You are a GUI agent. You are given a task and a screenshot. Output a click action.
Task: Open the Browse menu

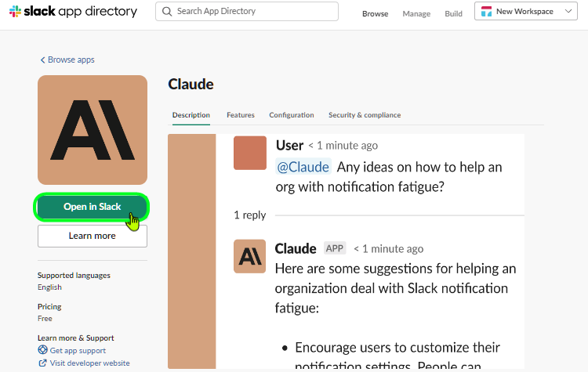click(375, 14)
